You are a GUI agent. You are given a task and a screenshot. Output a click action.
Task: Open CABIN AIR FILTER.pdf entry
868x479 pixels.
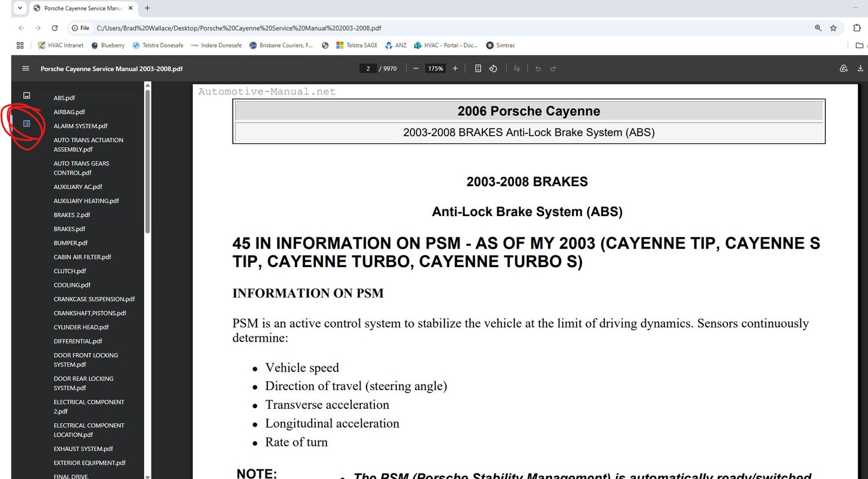point(82,257)
